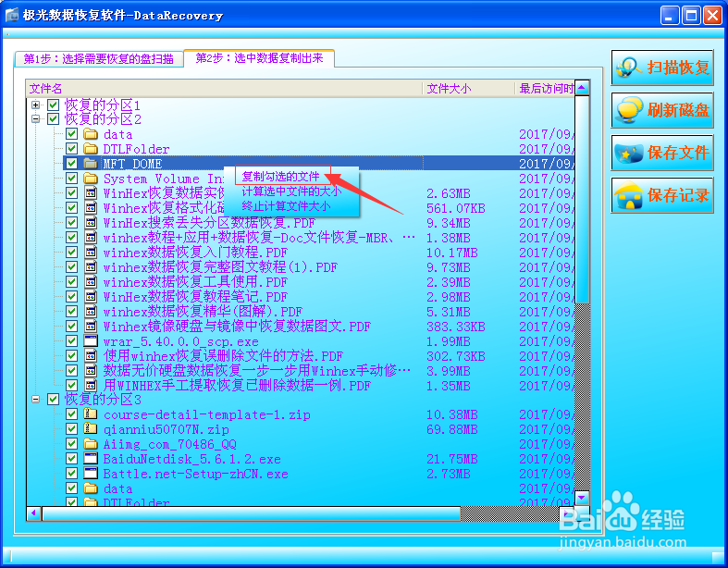This screenshot has width=728, height=568.
Task: Select file 使用winhex恢复误删除文件的方法.PDF
Action: [223, 356]
